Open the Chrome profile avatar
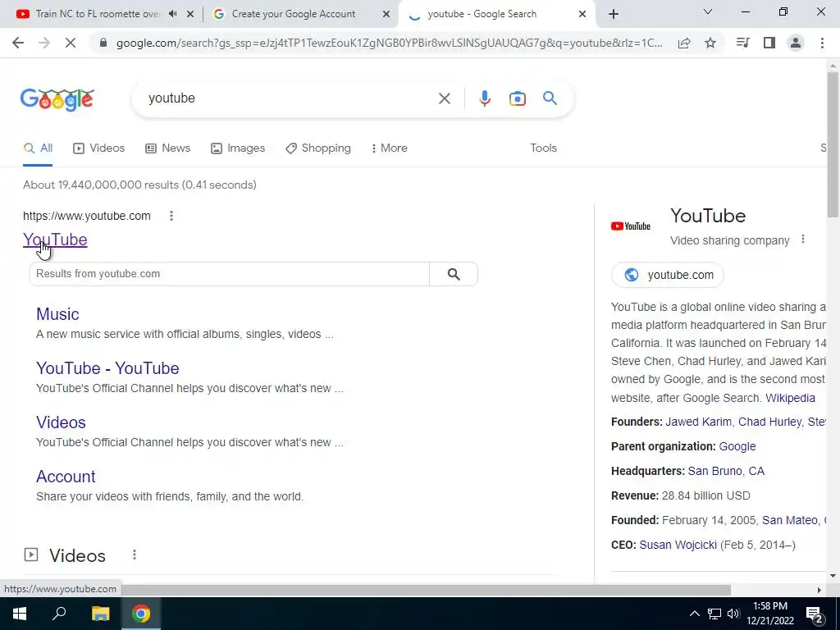The image size is (840, 630). [796, 43]
